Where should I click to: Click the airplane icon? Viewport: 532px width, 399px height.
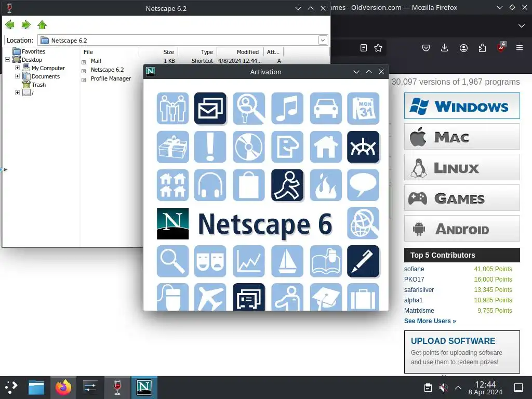pyautogui.click(x=210, y=297)
